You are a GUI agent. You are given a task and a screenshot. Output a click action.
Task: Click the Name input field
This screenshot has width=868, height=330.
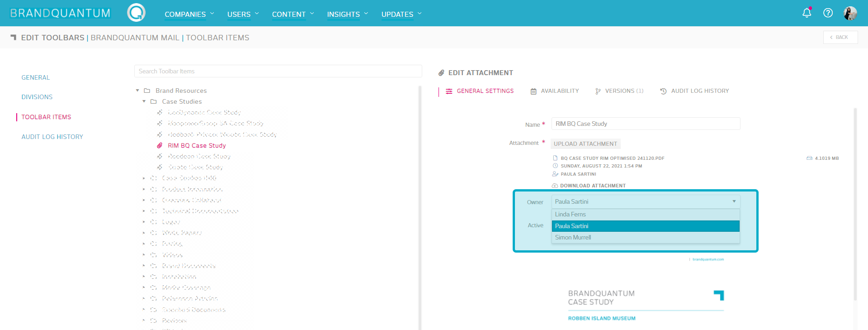pos(646,124)
